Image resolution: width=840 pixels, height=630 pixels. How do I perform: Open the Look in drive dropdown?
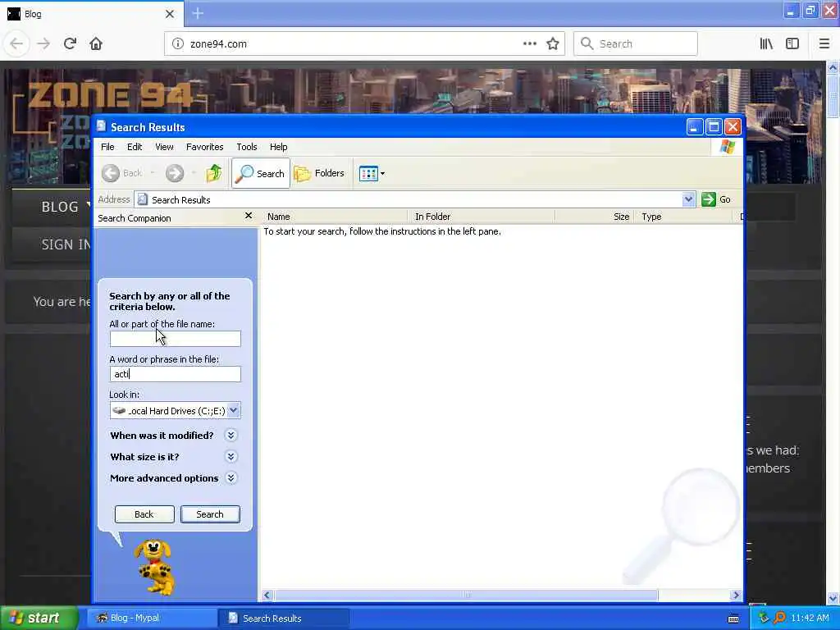234,410
